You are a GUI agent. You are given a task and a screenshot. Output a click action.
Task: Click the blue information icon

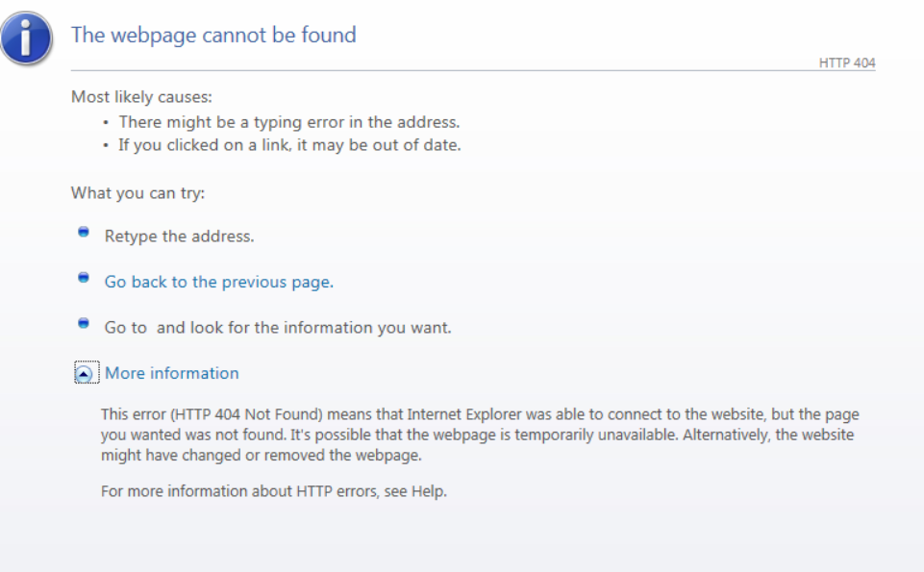point(27,38)
